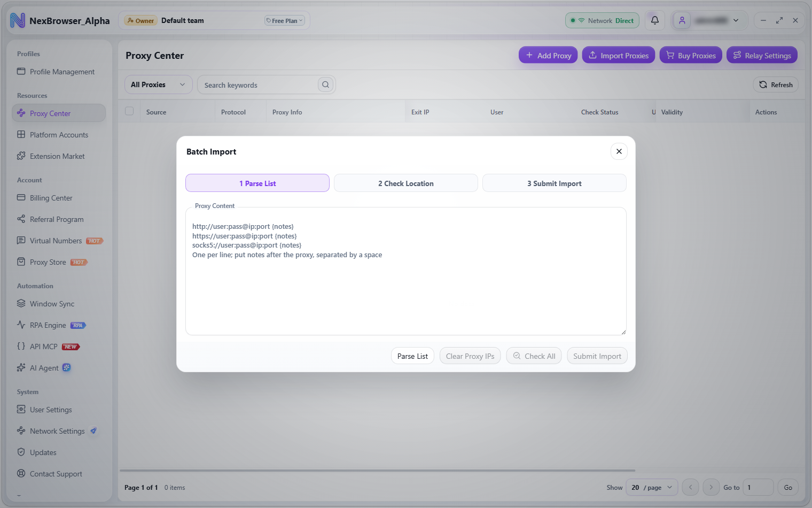Open the AI Agent page
812x508 pixels.
59,368
